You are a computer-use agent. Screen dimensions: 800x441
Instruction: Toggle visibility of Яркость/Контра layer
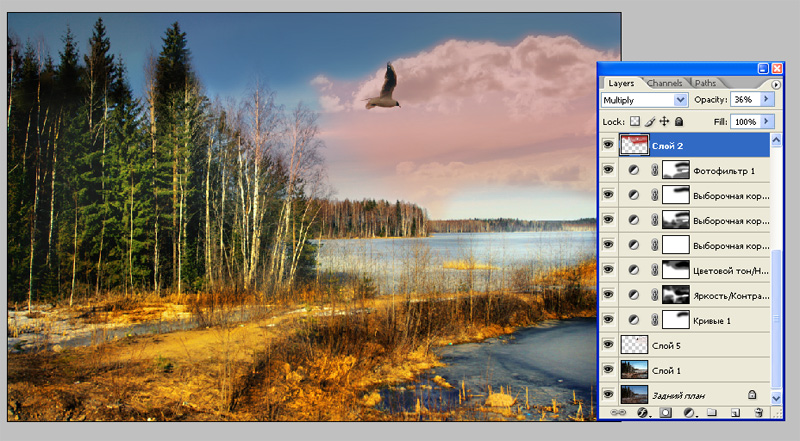[x=608, y=295]
